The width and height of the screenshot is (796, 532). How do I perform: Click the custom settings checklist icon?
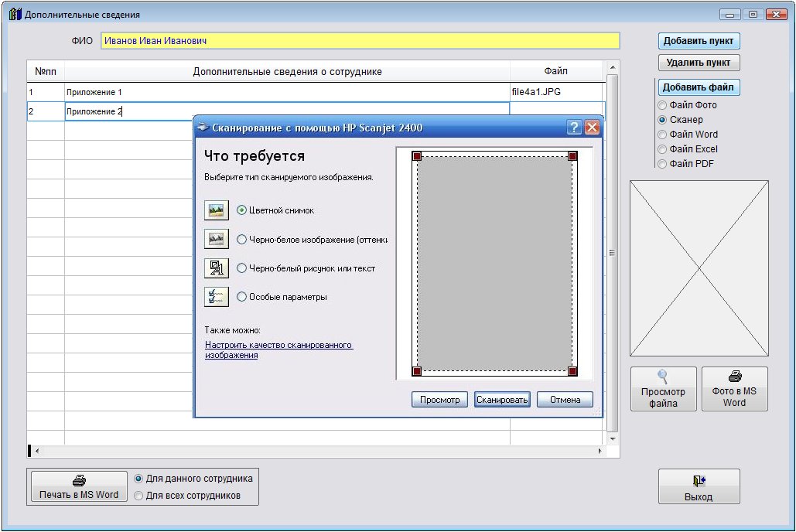(x=216, y=297)
